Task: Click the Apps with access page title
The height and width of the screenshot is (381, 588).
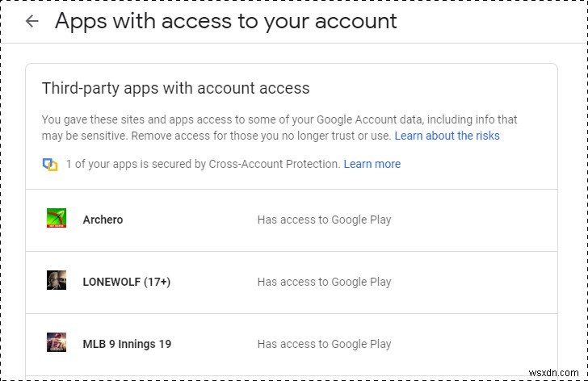Action: click(225, 21)
